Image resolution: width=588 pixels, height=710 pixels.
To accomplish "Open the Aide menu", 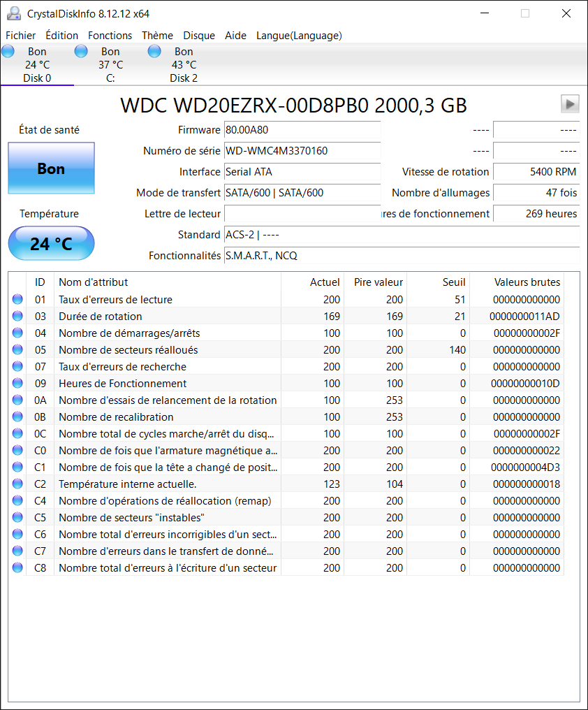I will tap(236, 36).
